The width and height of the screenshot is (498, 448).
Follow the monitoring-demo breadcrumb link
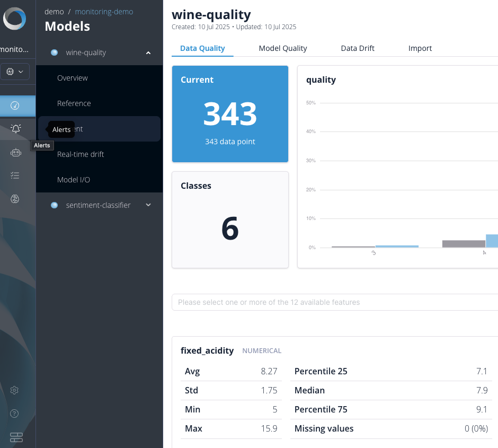click(x=104, y=12)
